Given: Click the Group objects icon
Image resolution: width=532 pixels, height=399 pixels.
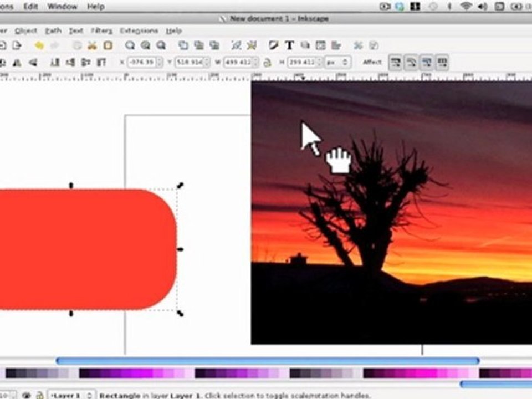Looking at the screenshot, I should (236, 45).
